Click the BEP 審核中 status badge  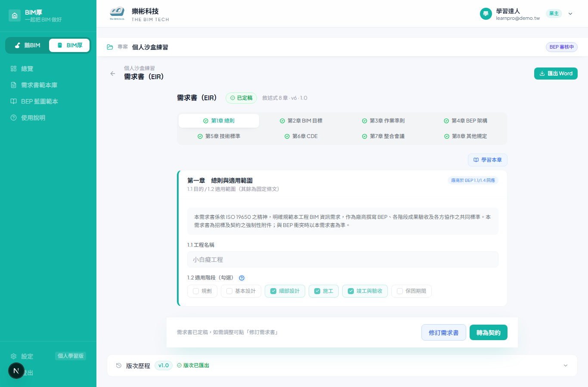[x=562, y=47]
